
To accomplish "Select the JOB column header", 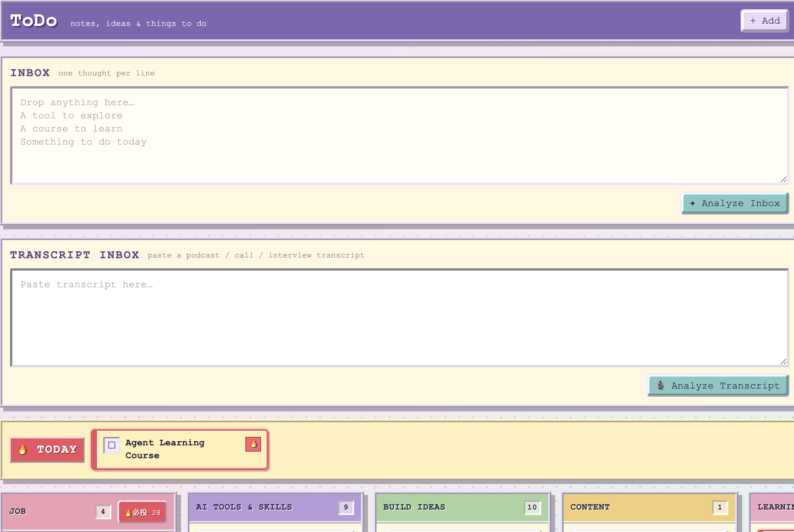I will [88, 512].
